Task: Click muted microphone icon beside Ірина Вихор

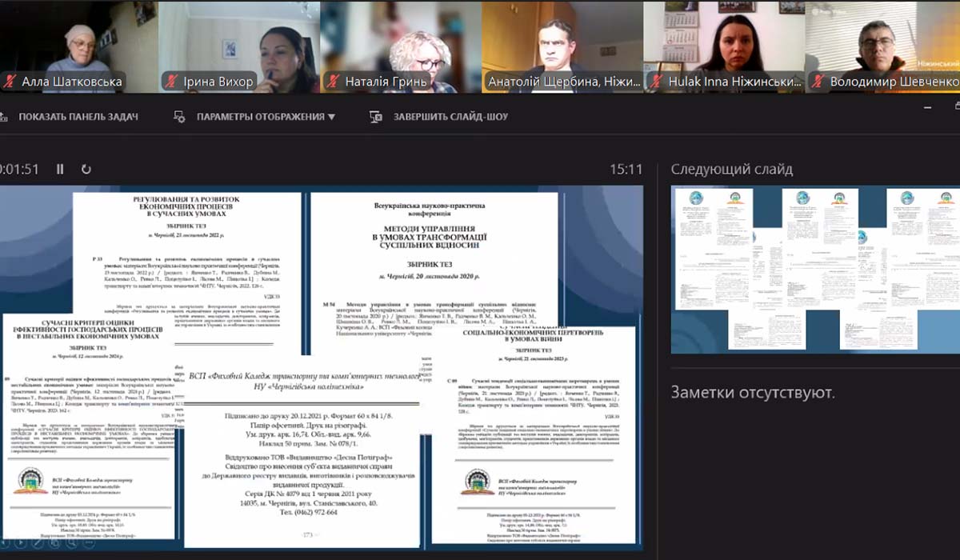Action: click(x=170, y=82)
